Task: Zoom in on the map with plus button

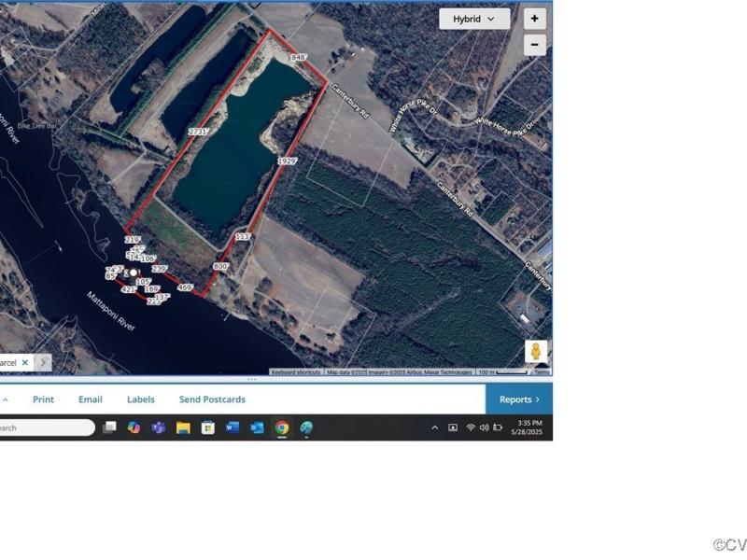Action: click(x=534, y=19)
